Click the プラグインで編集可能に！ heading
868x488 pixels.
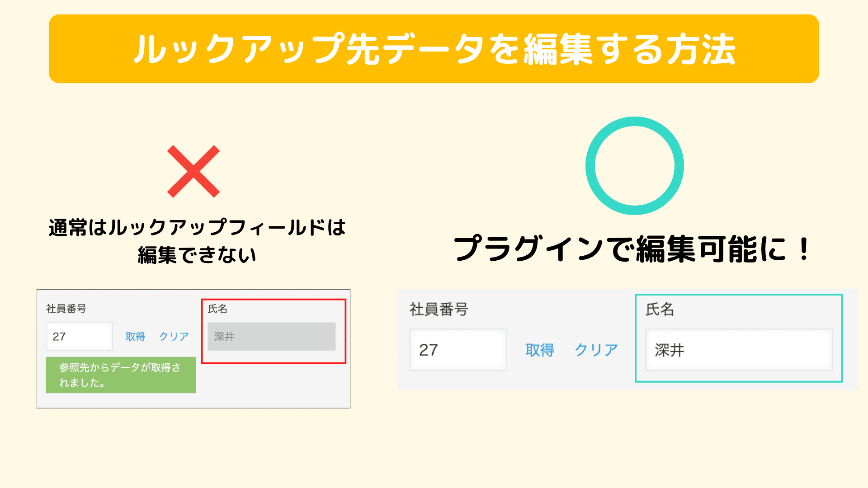pos(632,249)
